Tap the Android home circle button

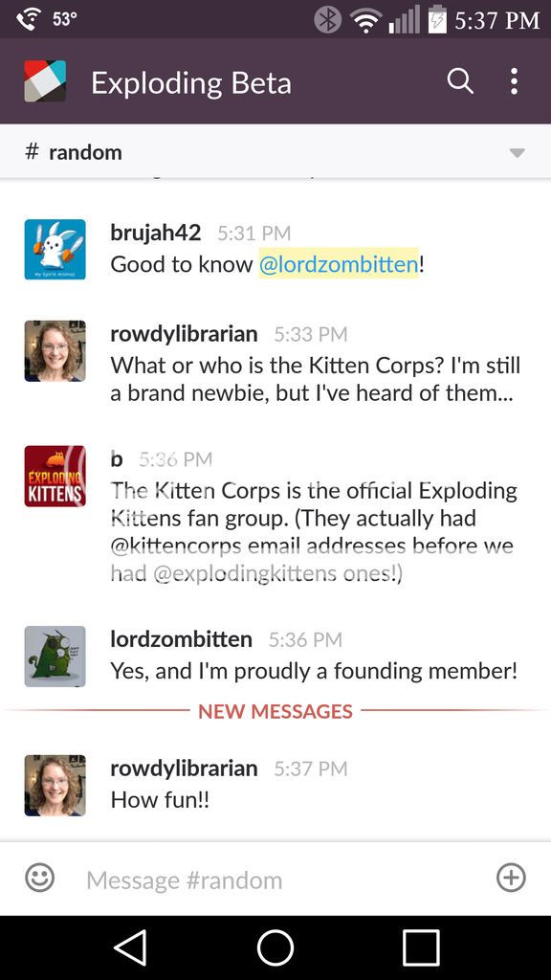275,947
